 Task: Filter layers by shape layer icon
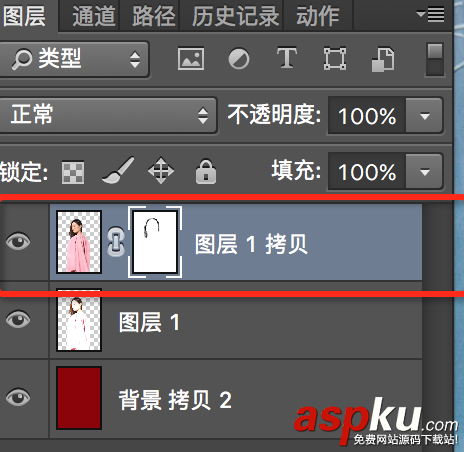point(335,59)
